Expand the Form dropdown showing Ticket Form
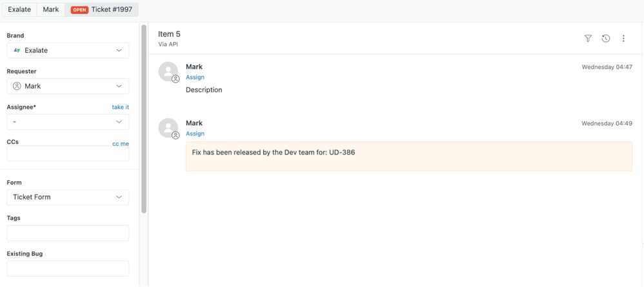 tap(68, 197)
